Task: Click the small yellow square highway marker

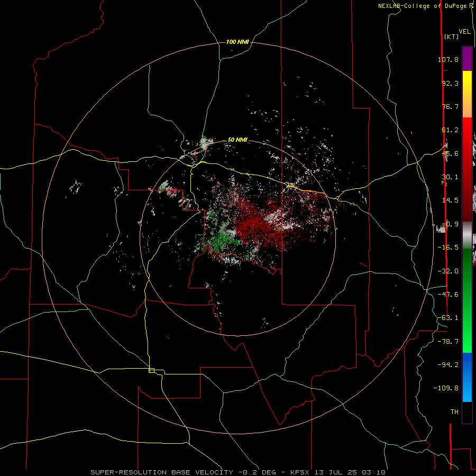Action: 151,370
